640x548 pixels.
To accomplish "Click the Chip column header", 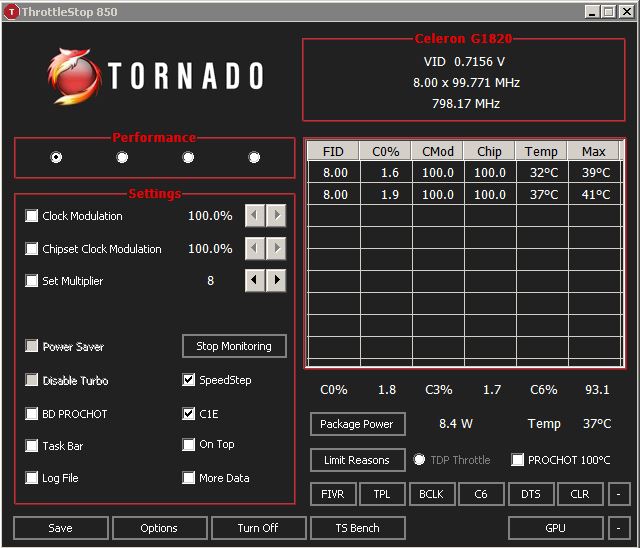I will (489, 151).
